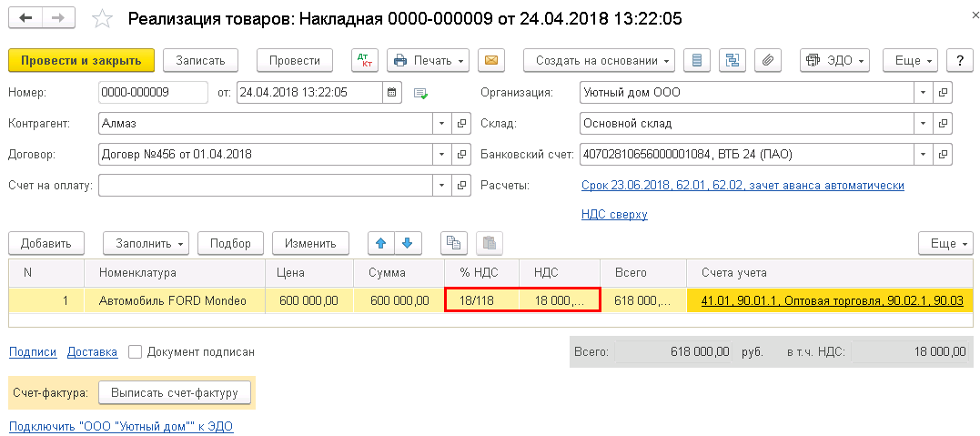This screenshot has width=980, height=436.
Task: Copy rows to clipboard icon
Action: tap(454, 243)
